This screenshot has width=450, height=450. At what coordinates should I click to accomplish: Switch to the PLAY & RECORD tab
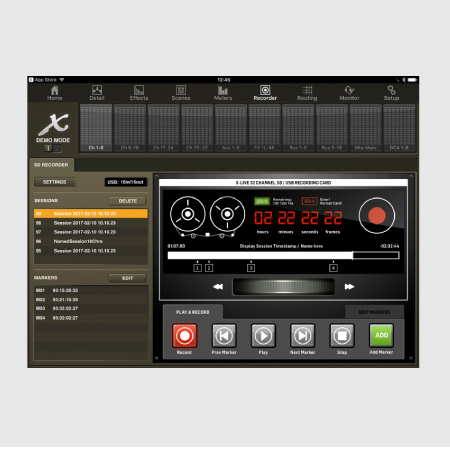(193, 312)
